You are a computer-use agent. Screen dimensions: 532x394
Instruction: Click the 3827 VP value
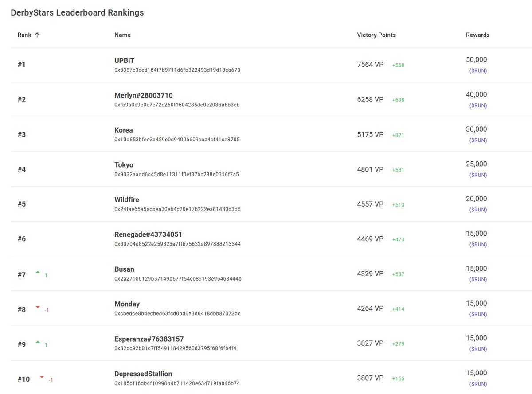click(370, 343)
